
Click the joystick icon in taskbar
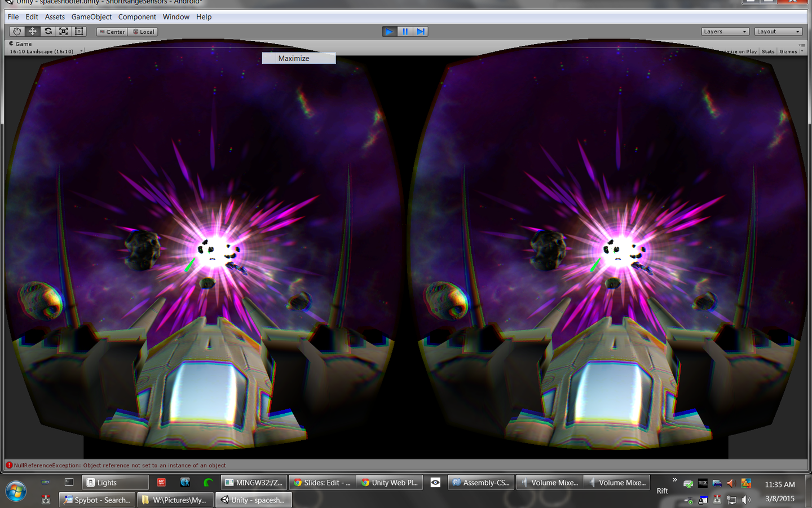coord(46,500)
